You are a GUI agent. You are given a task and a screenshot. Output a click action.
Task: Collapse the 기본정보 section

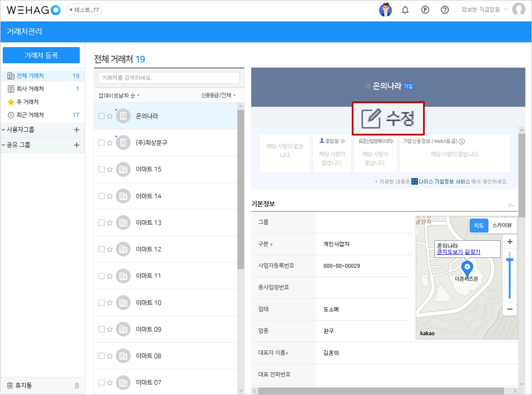coord(511,205)
